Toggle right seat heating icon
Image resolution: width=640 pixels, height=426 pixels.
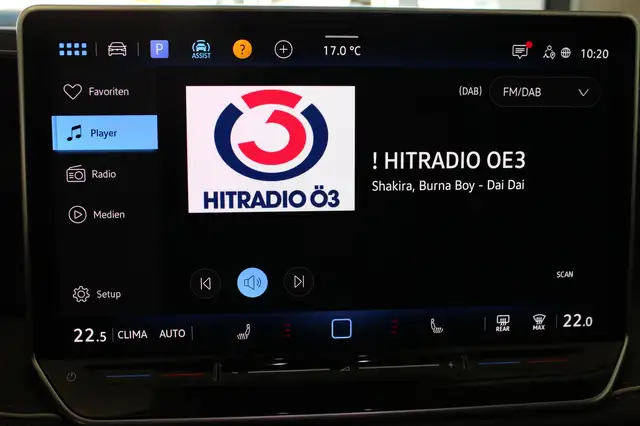436,326
